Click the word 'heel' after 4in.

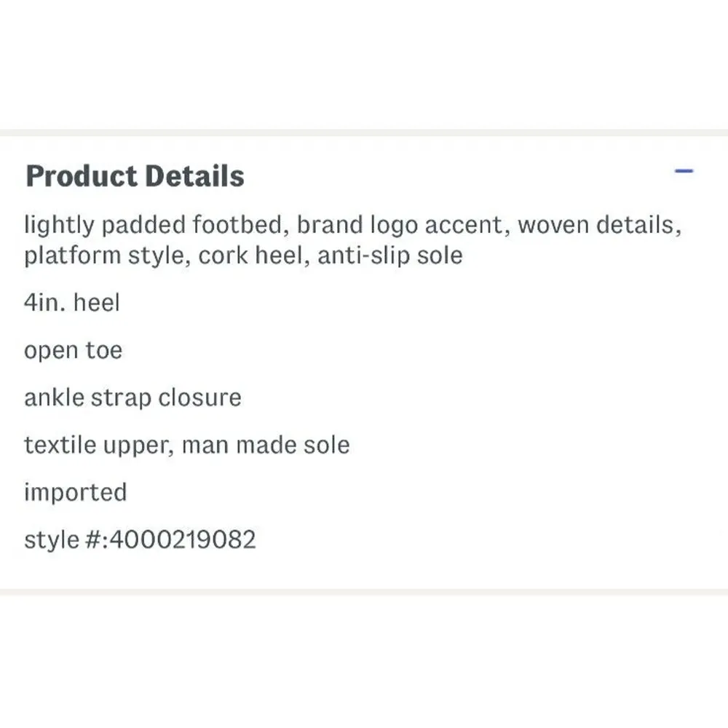coord(96,303)
